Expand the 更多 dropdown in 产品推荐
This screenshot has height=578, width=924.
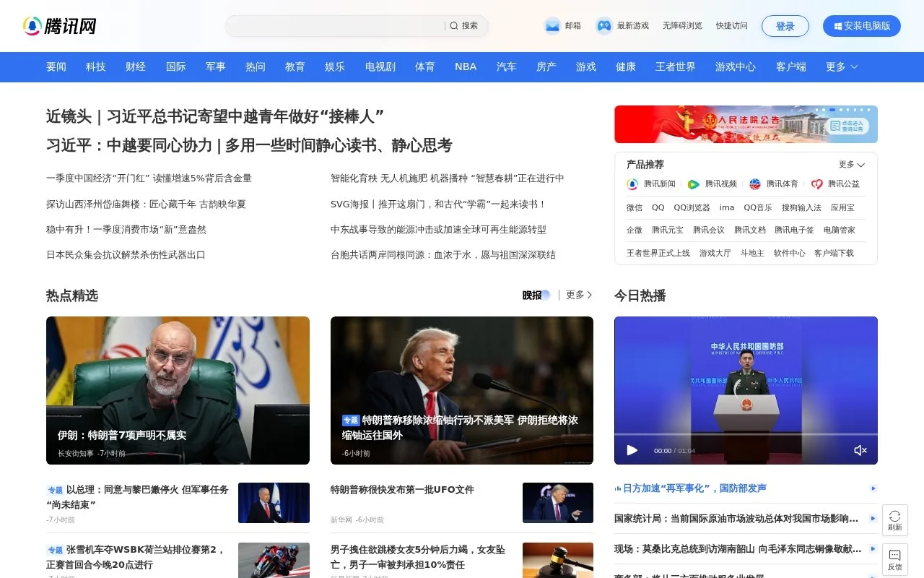[x=851, y=164]
